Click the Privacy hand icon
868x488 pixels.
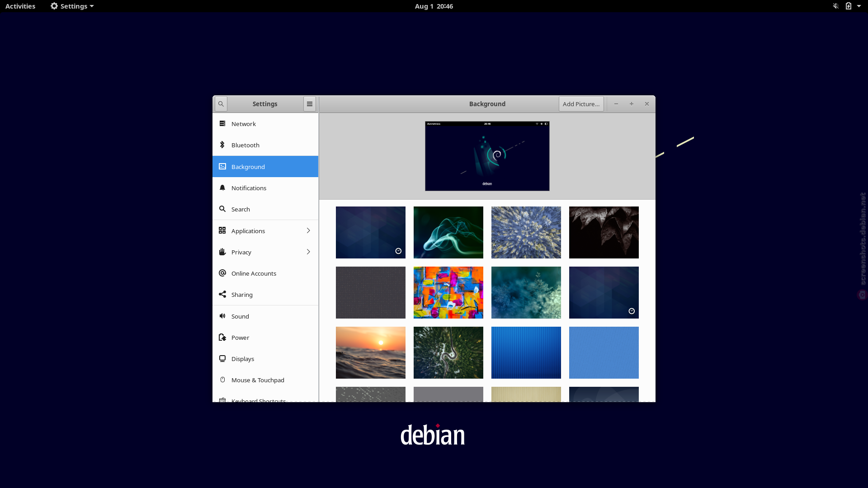[222, 252]
